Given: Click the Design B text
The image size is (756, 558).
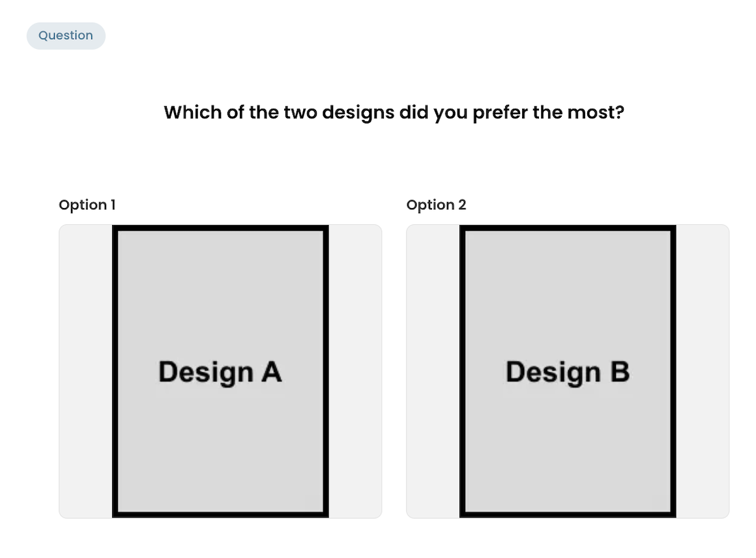Looking at the screenshot, I should pos(568,372).
